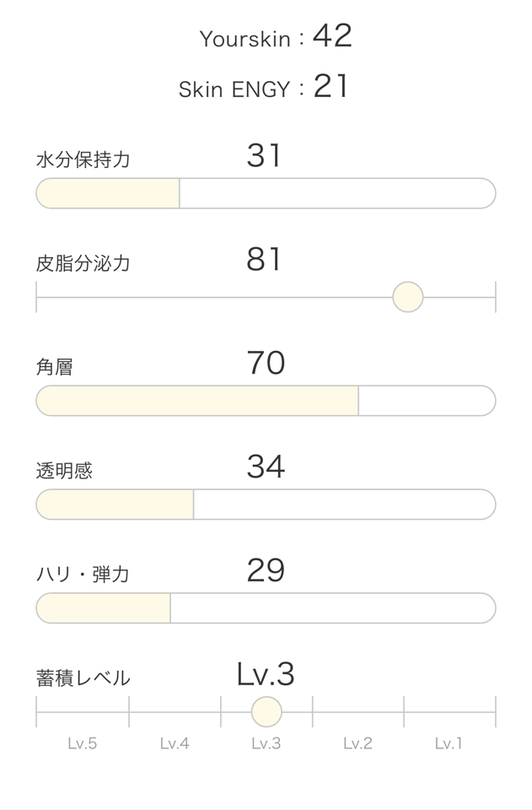Click the 水分保持力 progress bar
The width and height of the screenshot is (532, 810).
pyautogui.click(x=266, y=193)
